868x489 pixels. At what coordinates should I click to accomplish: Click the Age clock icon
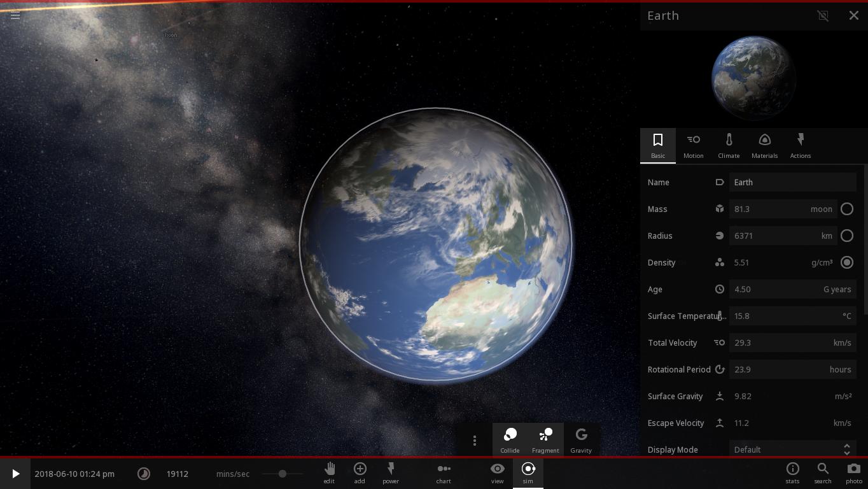[x=720, y=289]
